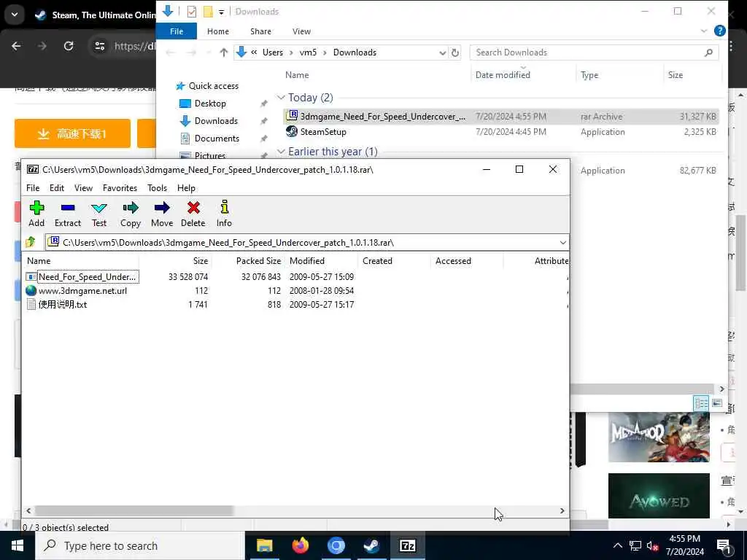Screen dimensions: 747x560
Task: Switch Explorer to large icons view
Action: tap(717, 403)
